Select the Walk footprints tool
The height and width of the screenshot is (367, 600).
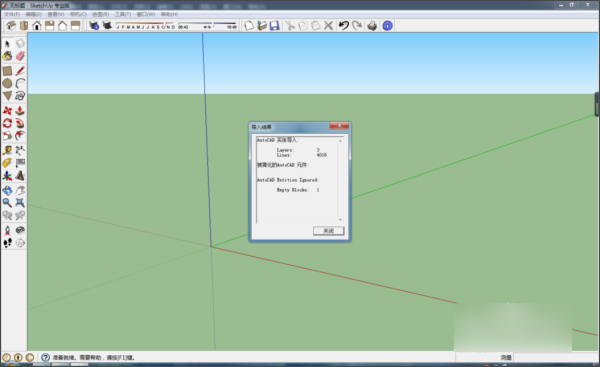point(7,243)
